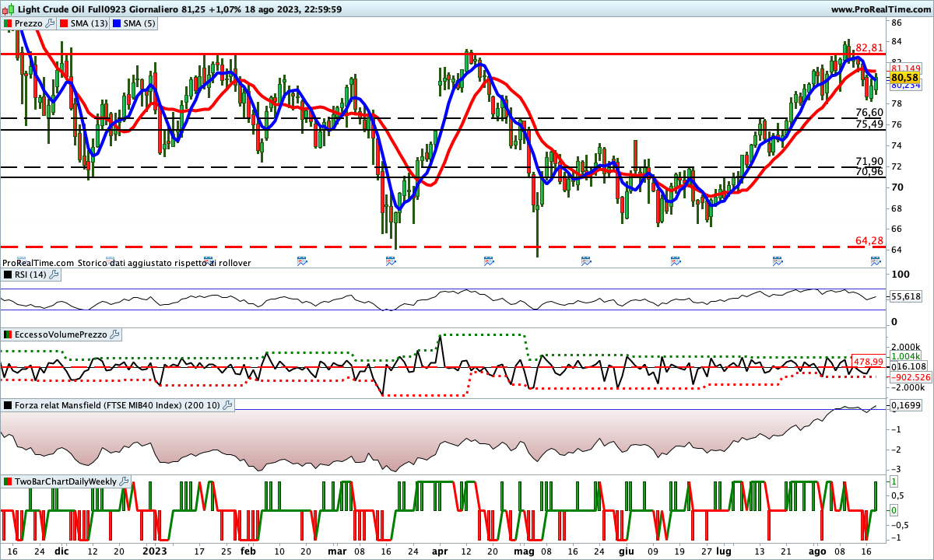The image size is (934, 560).
Task: Configure Forza relat Mansfield via wrench icon
Action: pyautogui.click(x=227, y=405)
